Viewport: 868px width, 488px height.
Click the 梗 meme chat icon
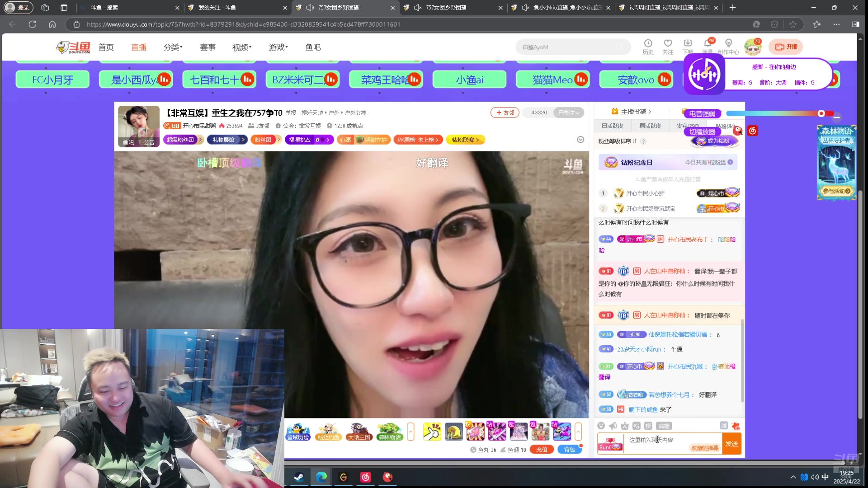pyautogui.click(x=648, y=426)
